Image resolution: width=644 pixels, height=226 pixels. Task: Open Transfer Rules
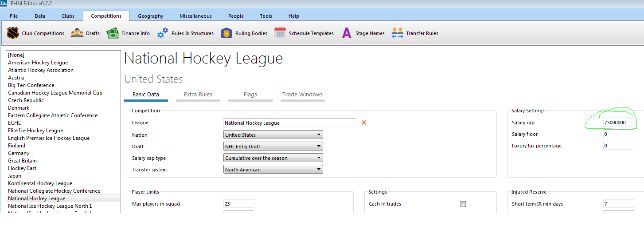tap(415, 33)
